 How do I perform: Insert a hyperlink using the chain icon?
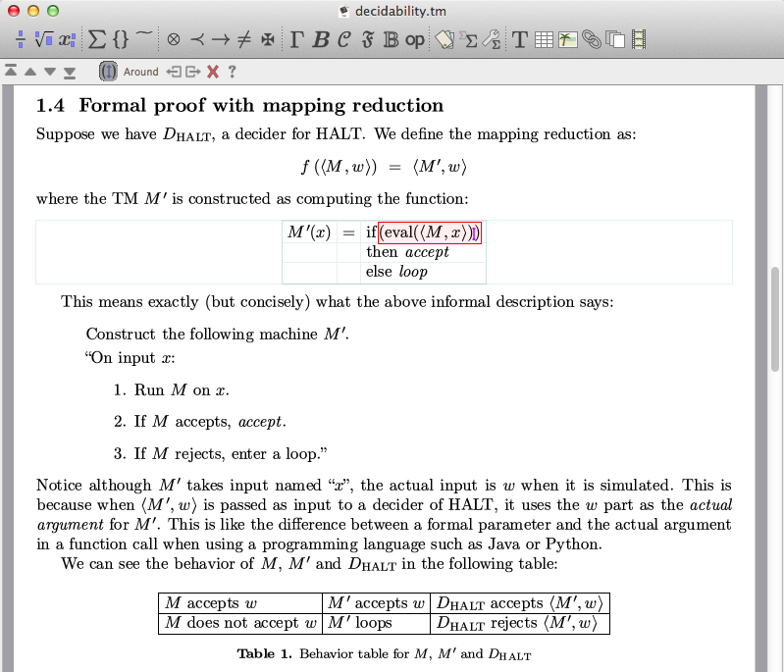[592, 40]
